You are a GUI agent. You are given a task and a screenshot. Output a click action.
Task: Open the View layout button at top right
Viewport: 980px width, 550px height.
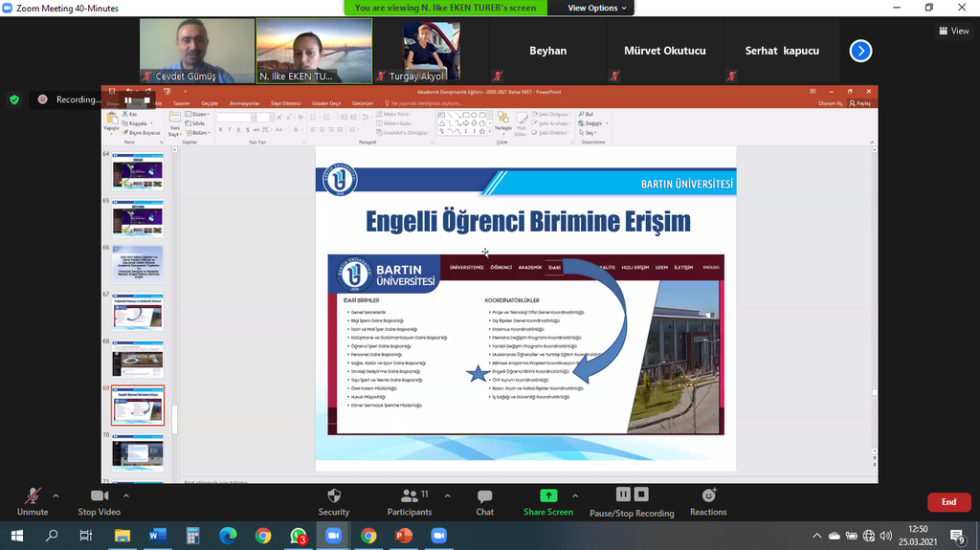tap(954, 31)
